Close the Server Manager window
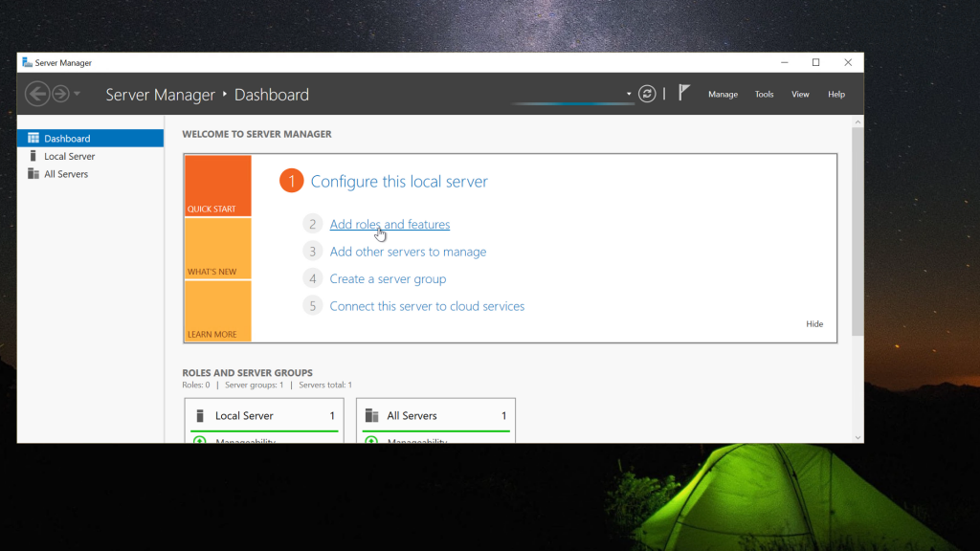980x551 pixels. coord(848,62)
